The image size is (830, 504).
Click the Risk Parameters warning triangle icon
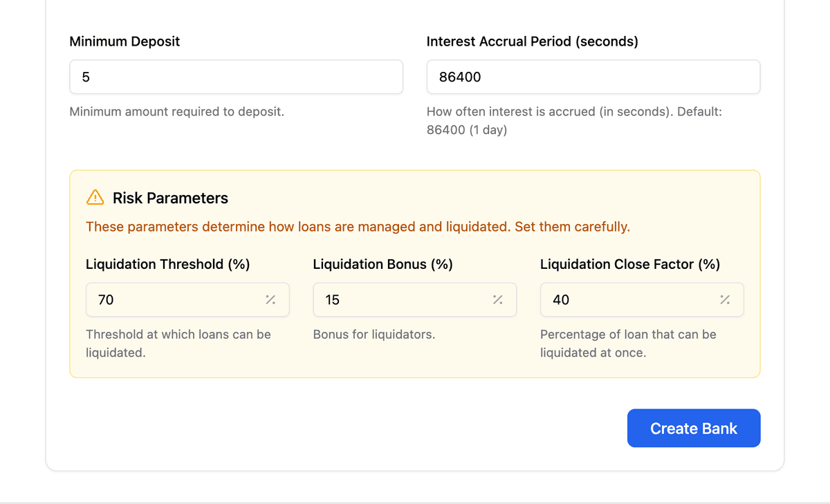(x=95, y=198)
